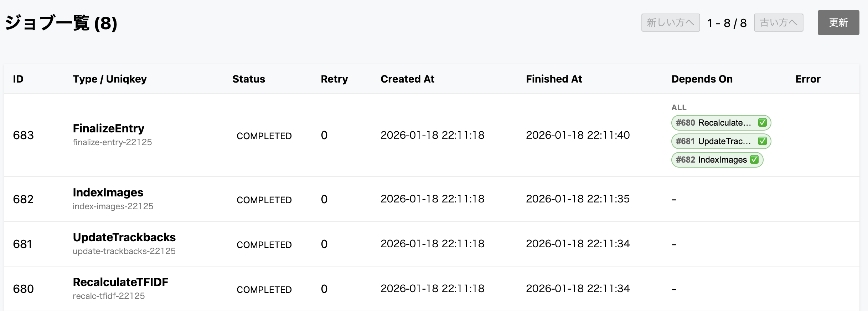Click the 更新 refresh button
868x311 pixels.
(838, 22)
